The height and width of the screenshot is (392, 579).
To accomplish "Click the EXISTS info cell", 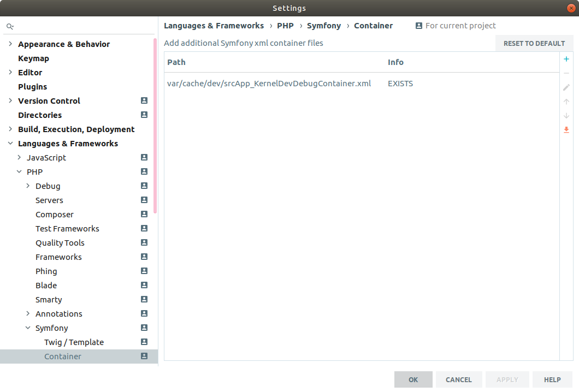I will [x=400, y=84].
